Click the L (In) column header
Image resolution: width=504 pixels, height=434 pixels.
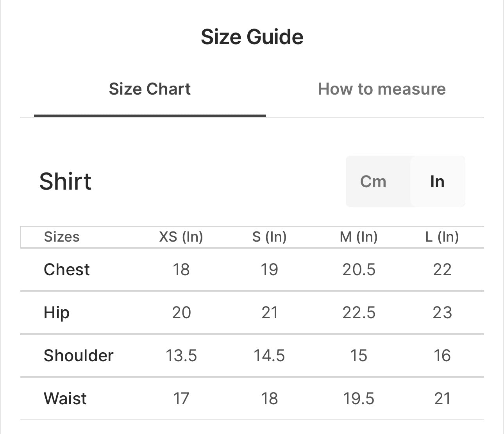(x=442, y=237)
